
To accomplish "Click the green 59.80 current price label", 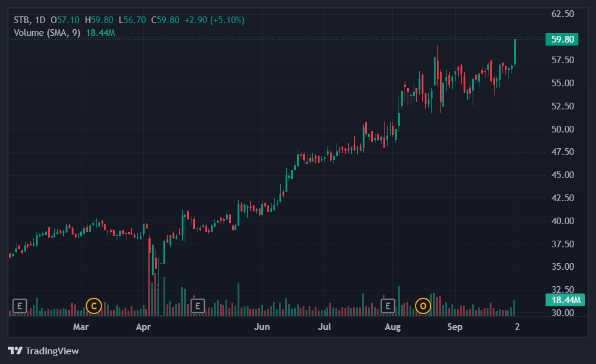I will [562, 39].
